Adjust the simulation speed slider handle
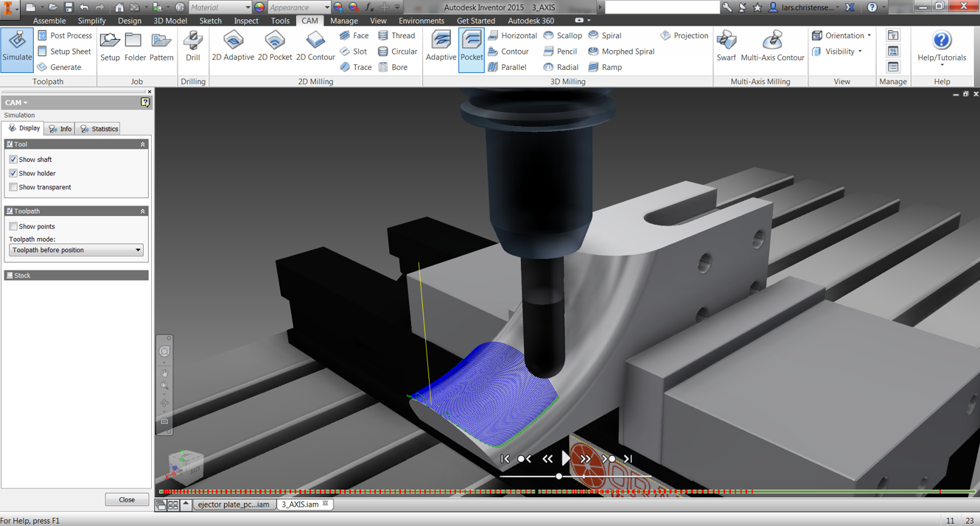This screenshot has width=980, height=526. point(559,477)
